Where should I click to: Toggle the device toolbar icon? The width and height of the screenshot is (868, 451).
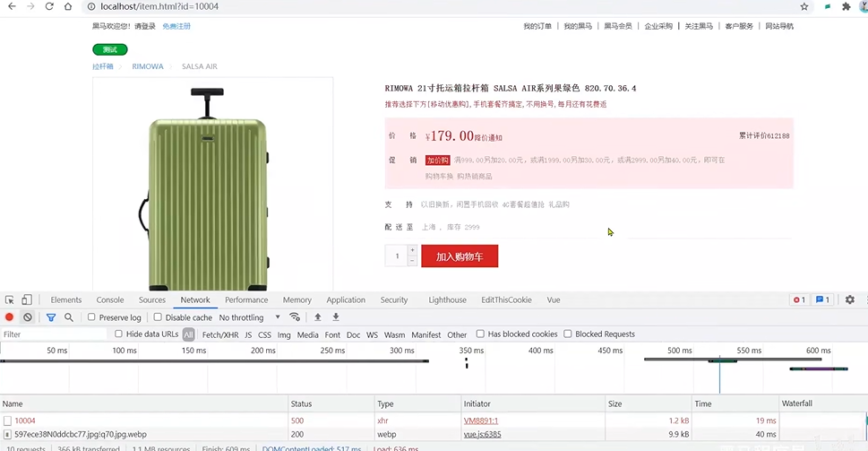point(27,299)
